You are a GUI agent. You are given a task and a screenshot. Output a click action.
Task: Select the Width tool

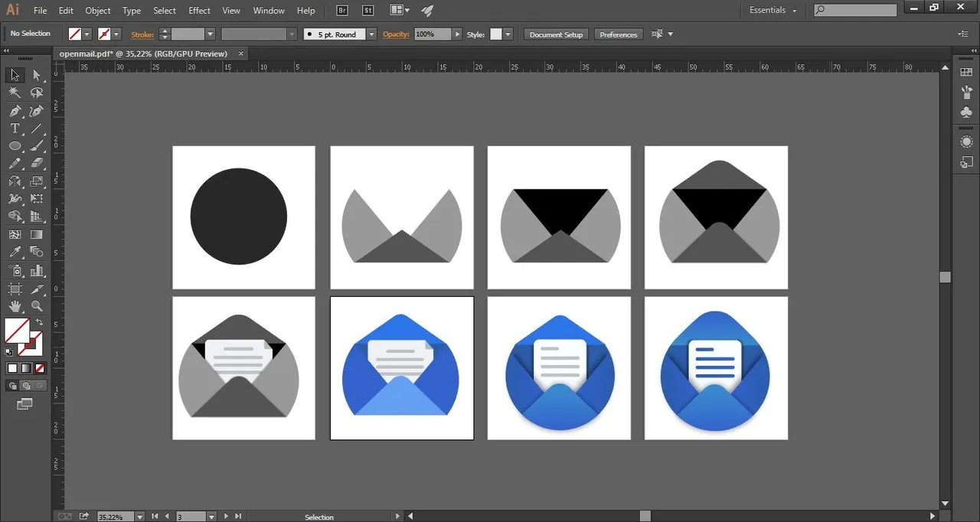pyautogui.click(x=15, y=199)
